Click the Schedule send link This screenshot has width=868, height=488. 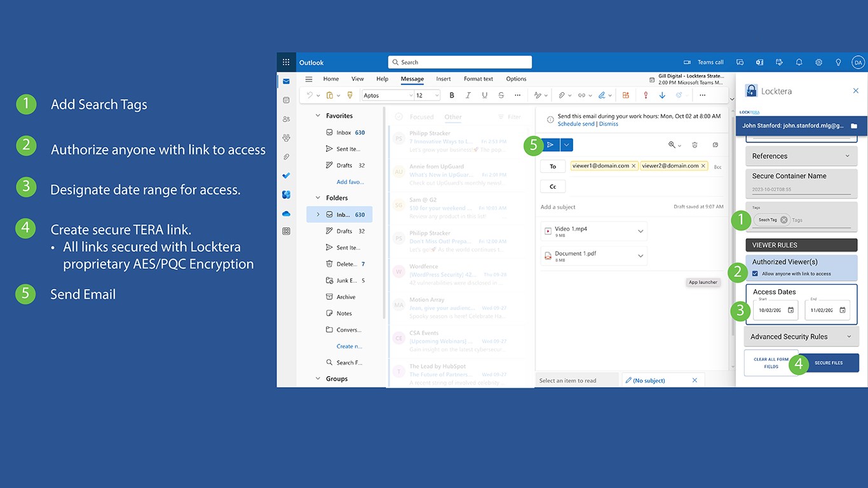point(576,124)
